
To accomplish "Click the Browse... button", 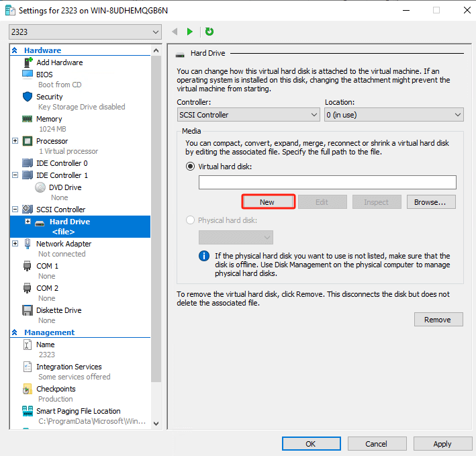I will 431,202.
